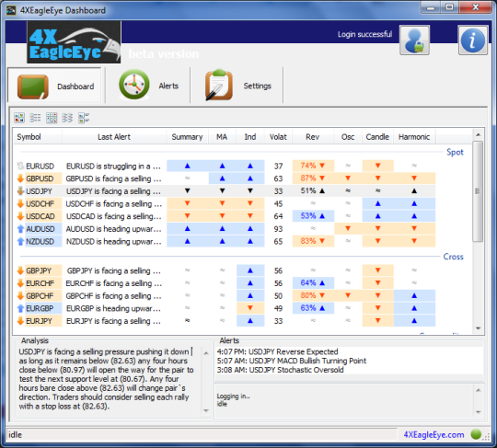The image size is (497, 448).
Task: Choose the small icons grid view
Action: pos(52,118)
